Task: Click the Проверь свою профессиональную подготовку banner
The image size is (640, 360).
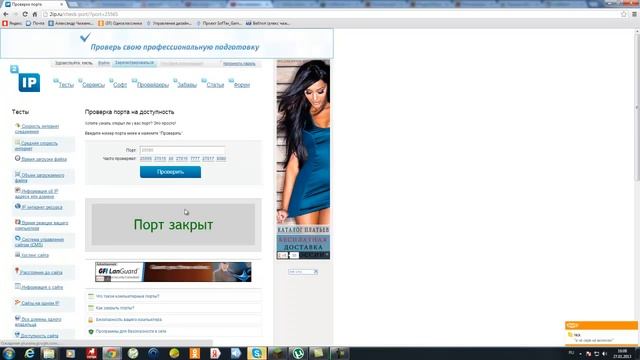Action: 167,44
